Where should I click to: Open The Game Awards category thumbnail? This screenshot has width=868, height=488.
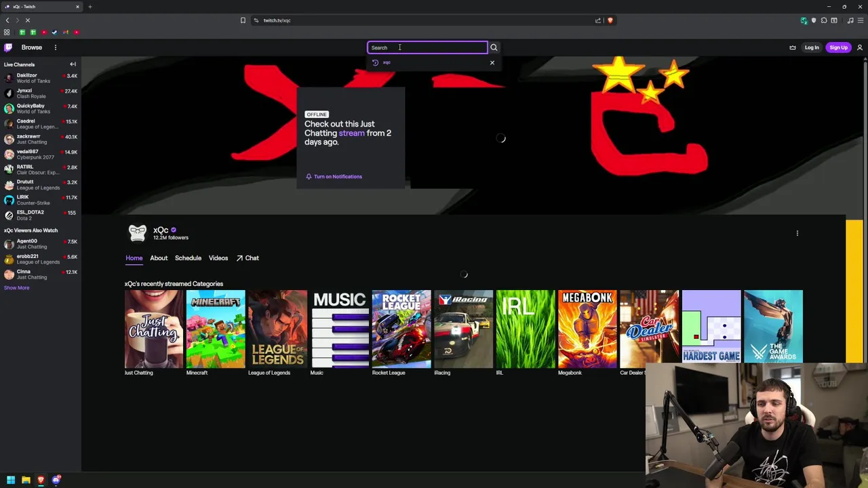coord(773,327)
